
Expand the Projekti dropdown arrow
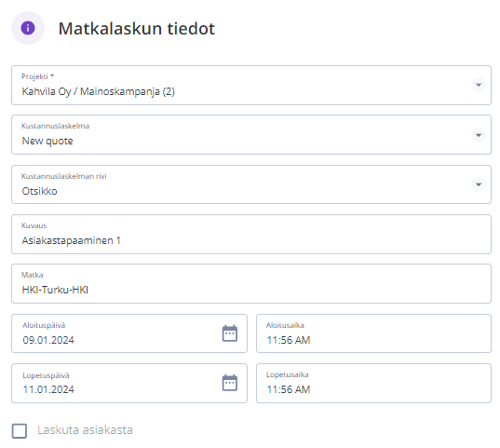[479, 85]
